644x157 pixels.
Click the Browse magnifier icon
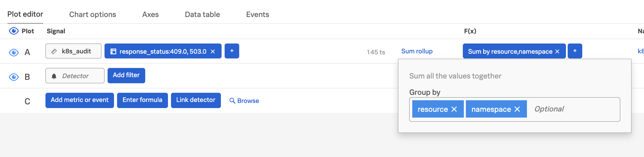click(232, 101)
